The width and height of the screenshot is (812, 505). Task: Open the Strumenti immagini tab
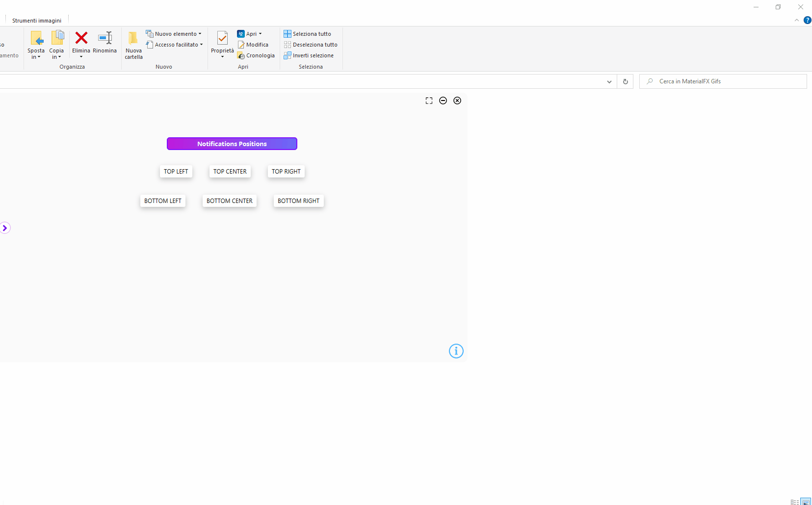point(37,21)
